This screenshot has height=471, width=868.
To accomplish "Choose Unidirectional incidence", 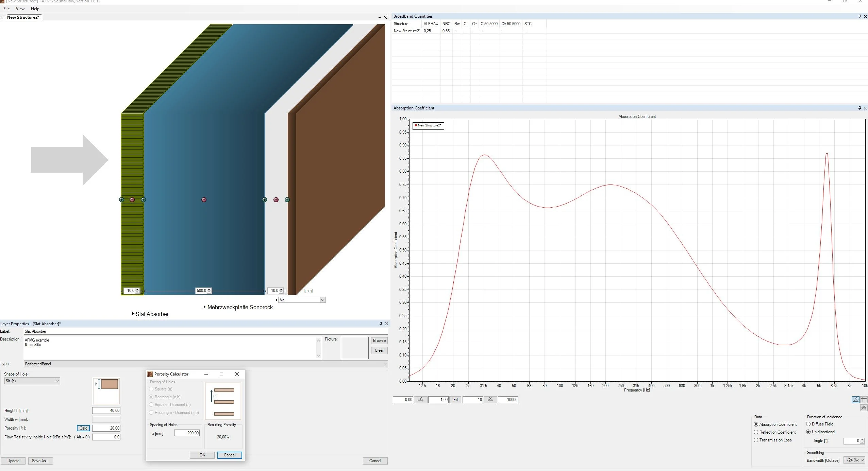I will click(x=821, y=432).
